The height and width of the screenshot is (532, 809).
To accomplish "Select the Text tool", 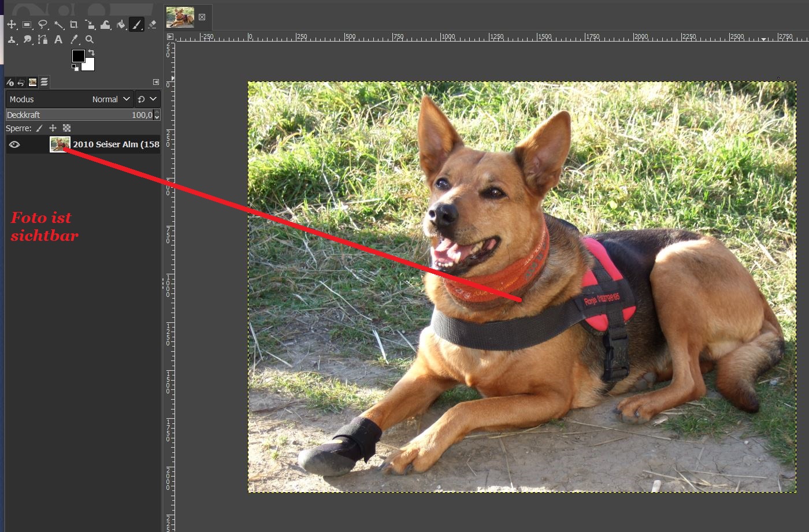I will coord(58,39).
